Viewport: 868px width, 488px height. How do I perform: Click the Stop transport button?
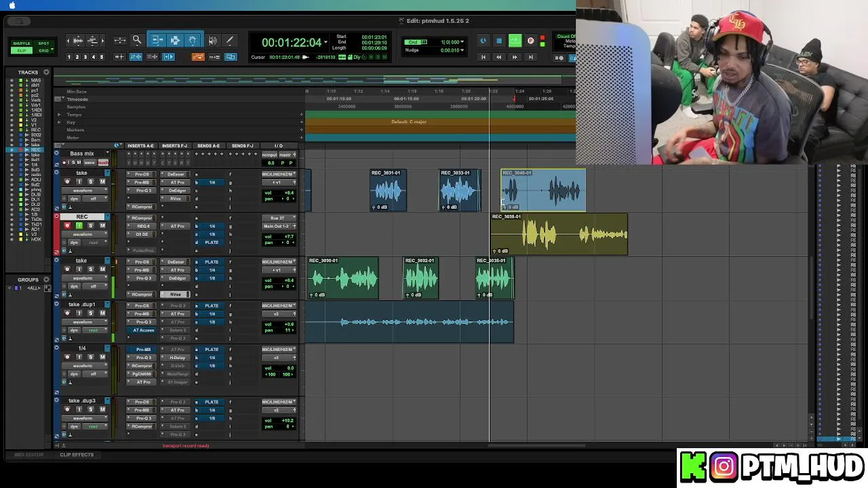point(499,41)
